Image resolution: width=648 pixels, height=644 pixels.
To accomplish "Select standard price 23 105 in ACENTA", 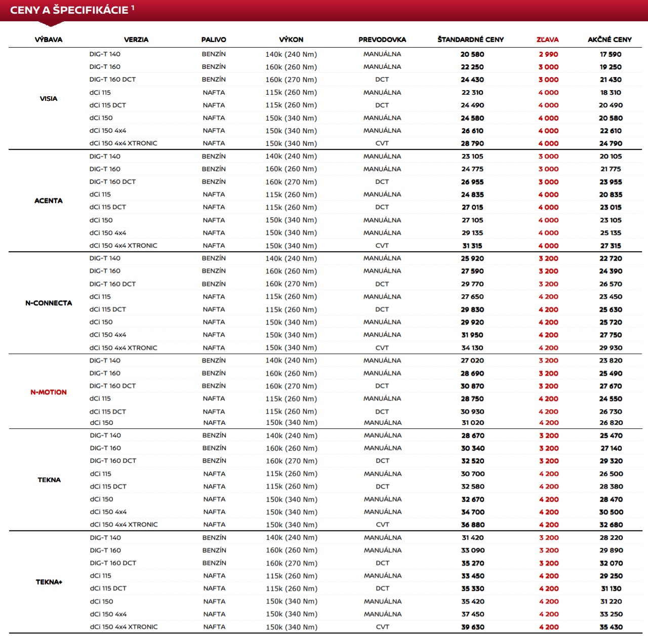I will 472,156.
